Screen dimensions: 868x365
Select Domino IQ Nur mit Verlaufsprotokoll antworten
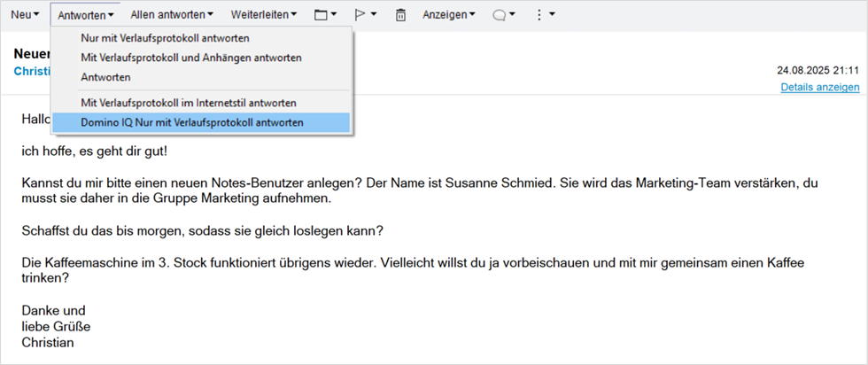point(192,122)
